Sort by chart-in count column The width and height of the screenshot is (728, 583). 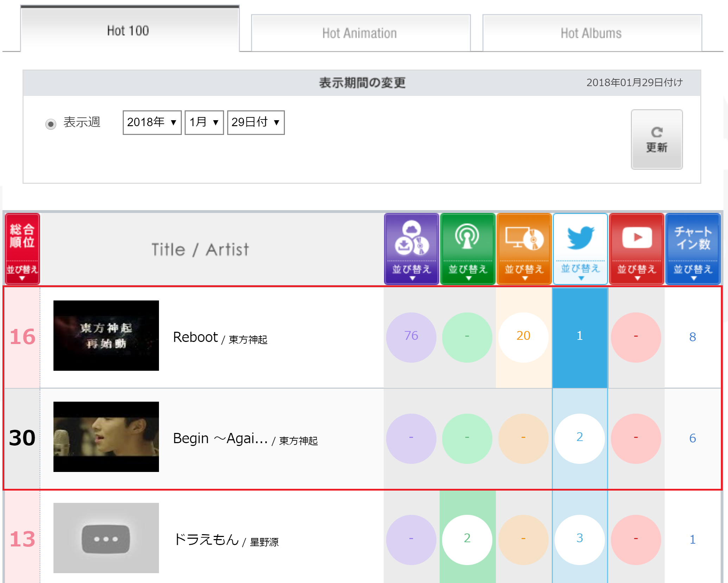(692, 249)
